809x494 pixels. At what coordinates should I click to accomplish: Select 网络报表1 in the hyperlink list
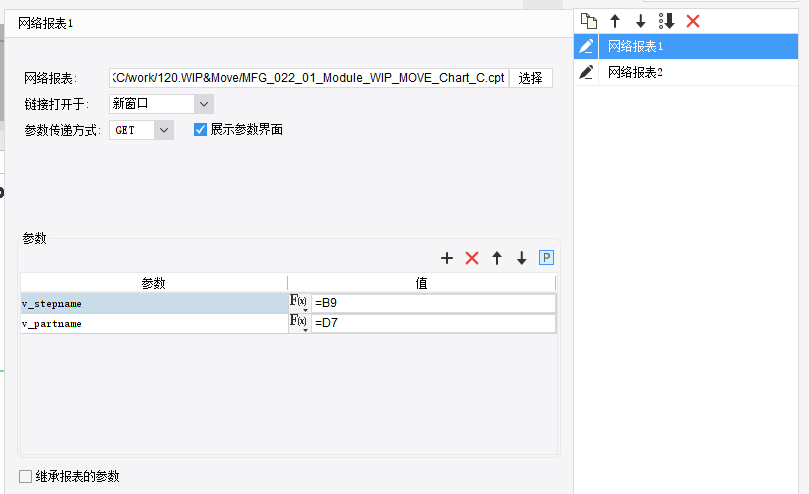pyautogui.click(x=698, y=46)
